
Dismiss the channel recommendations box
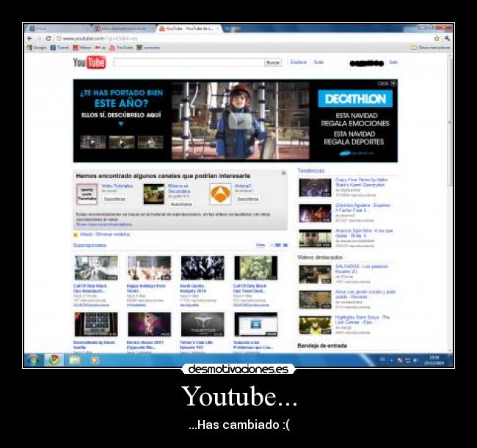[283, 173]
